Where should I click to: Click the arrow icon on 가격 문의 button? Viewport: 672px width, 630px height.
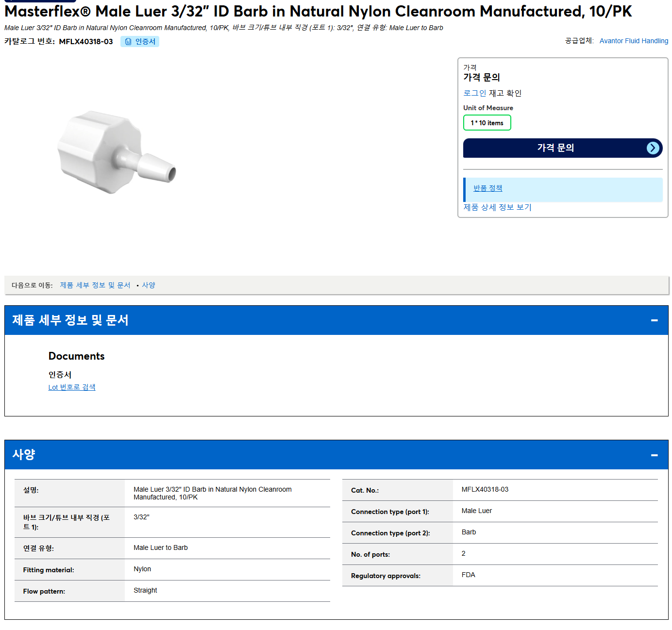point(653,148)
